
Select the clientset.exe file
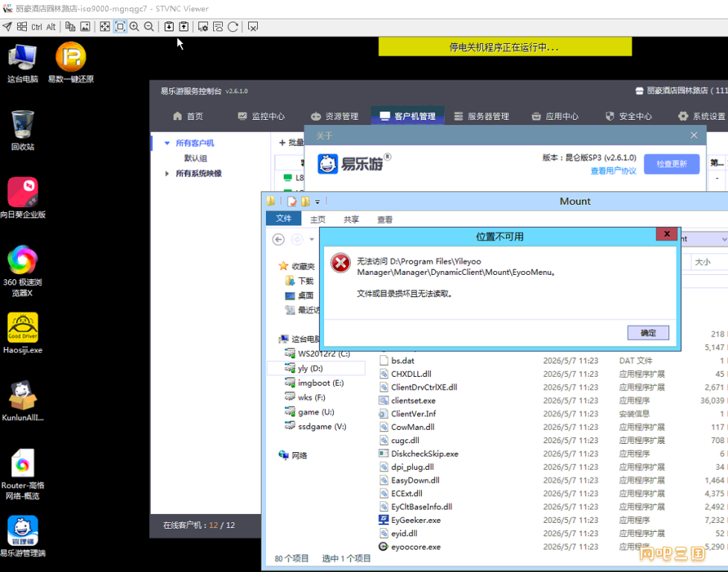point(408,401)
